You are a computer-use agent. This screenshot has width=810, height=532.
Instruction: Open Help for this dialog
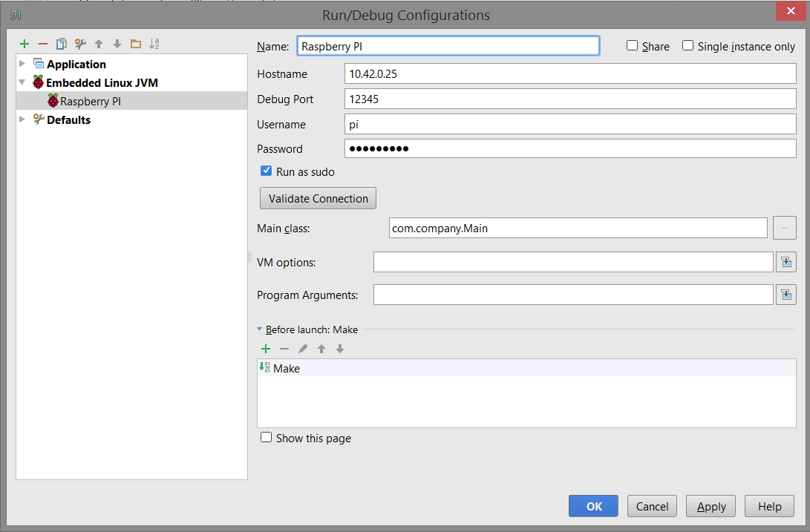pyautogui.click(x=769, y=506)
